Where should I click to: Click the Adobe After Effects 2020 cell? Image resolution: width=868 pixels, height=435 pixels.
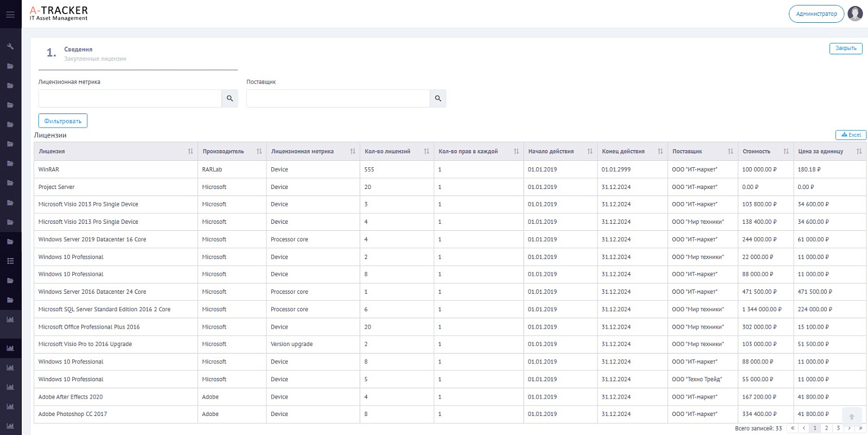tap(116, 397)
